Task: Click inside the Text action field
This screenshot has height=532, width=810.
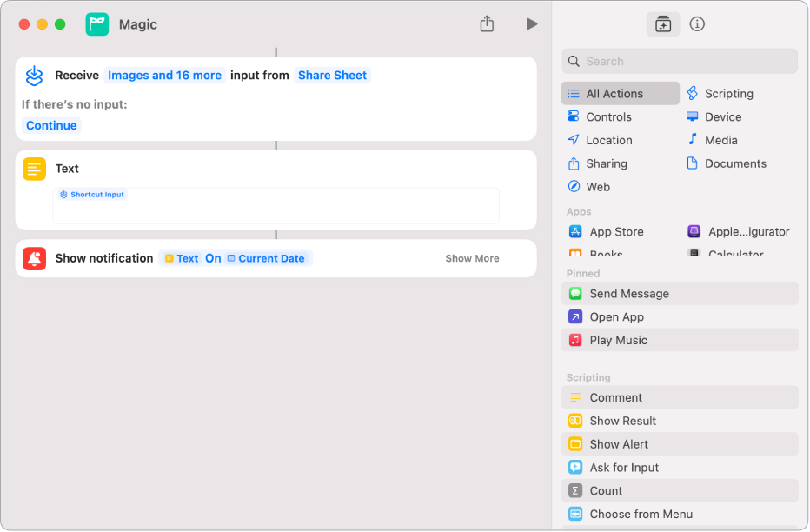Action: [276, 206]
